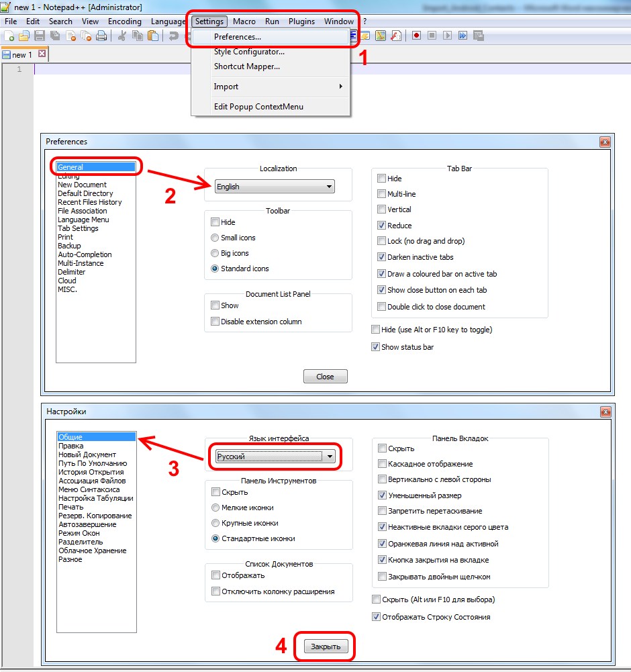Open the English localization dropdown
The height and width of the screenshot is (672, 631).
(275, 187)
